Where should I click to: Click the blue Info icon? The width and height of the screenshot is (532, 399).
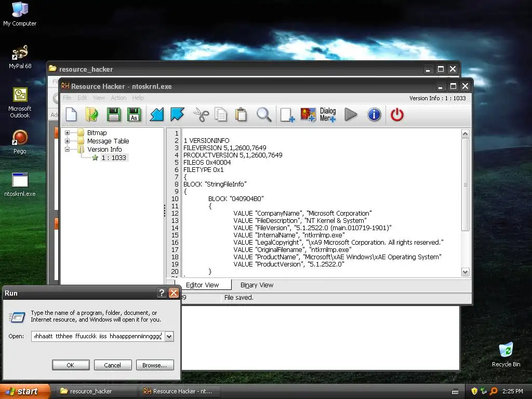click(374, 114)
